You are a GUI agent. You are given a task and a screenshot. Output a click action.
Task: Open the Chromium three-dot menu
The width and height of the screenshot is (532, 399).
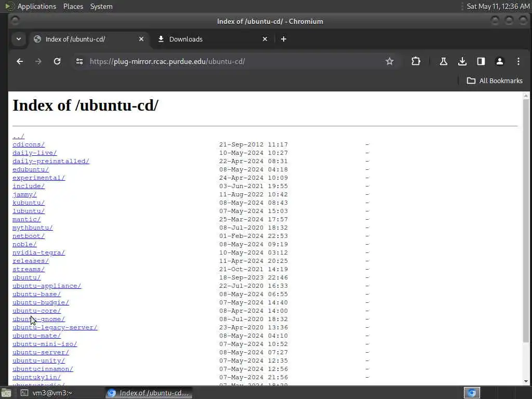[518, 61]
